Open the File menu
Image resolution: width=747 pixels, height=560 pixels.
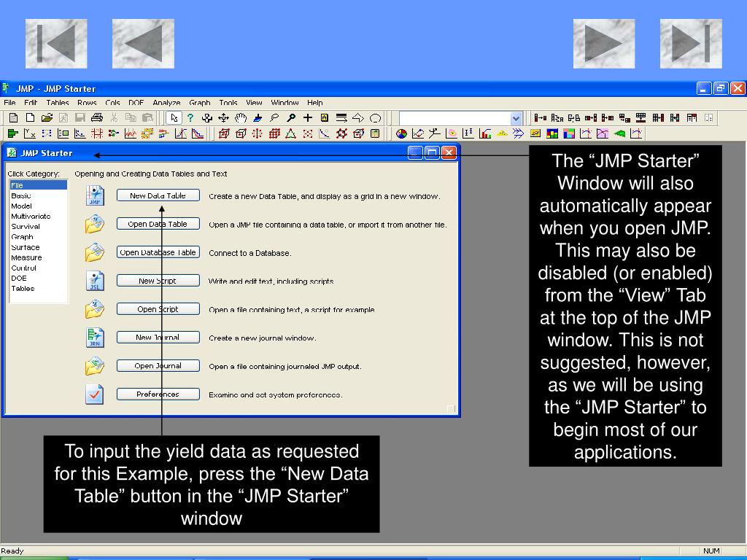pos(9,102)
